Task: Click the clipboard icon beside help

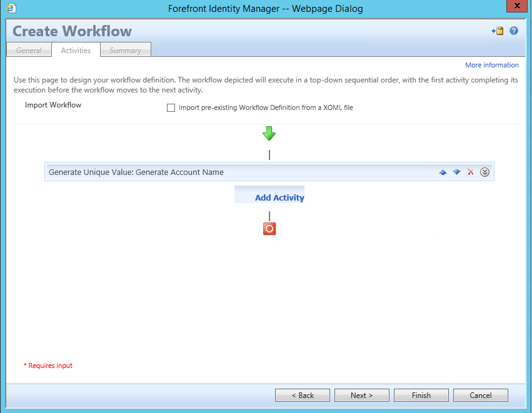Action: point(498,31)
